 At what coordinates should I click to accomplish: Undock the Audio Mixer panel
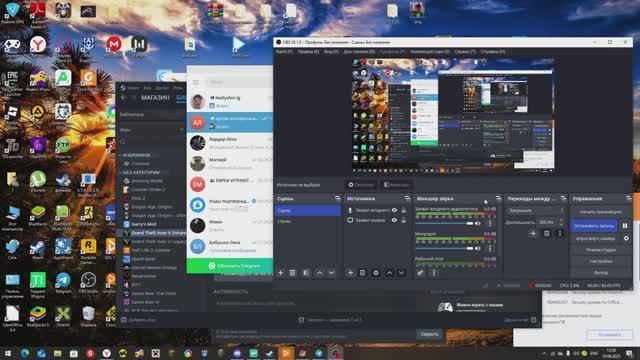498,198
